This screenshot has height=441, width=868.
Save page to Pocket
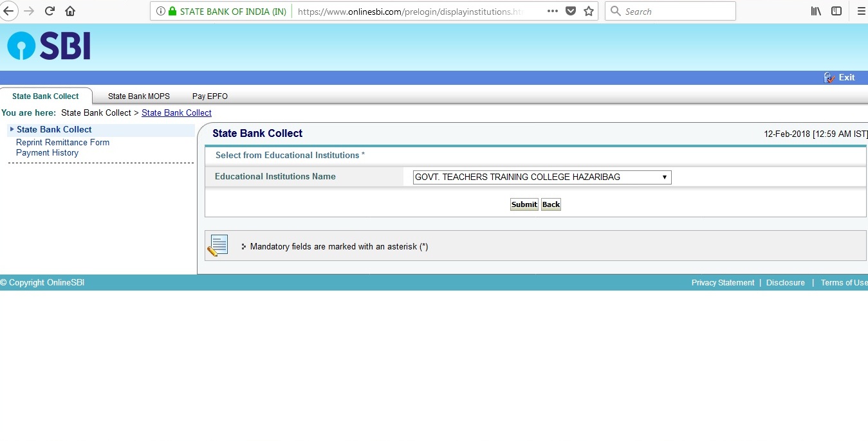tap(571, 11)
